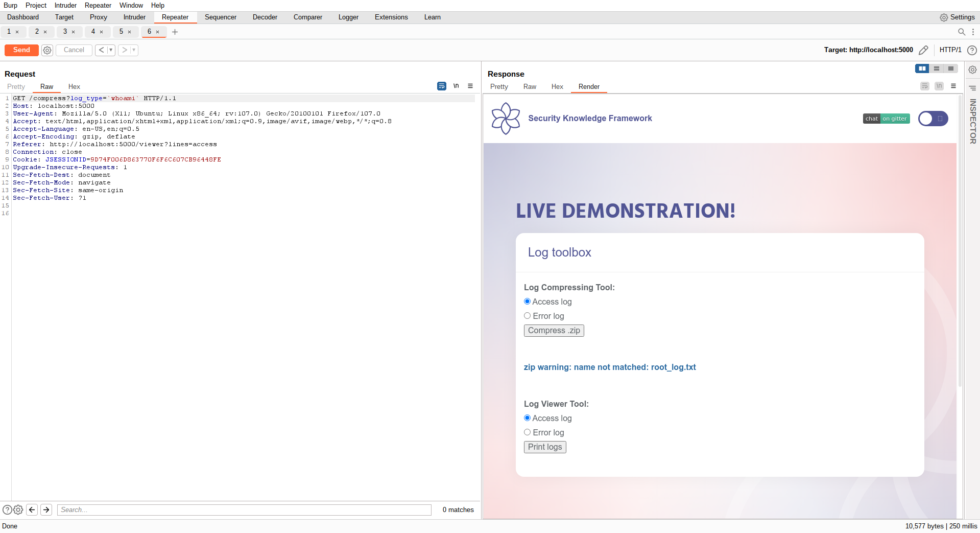The width and height of the screenshot is (980, 533).
Task: Set side-by-side request/response layout
Action: tap(922, 68)
